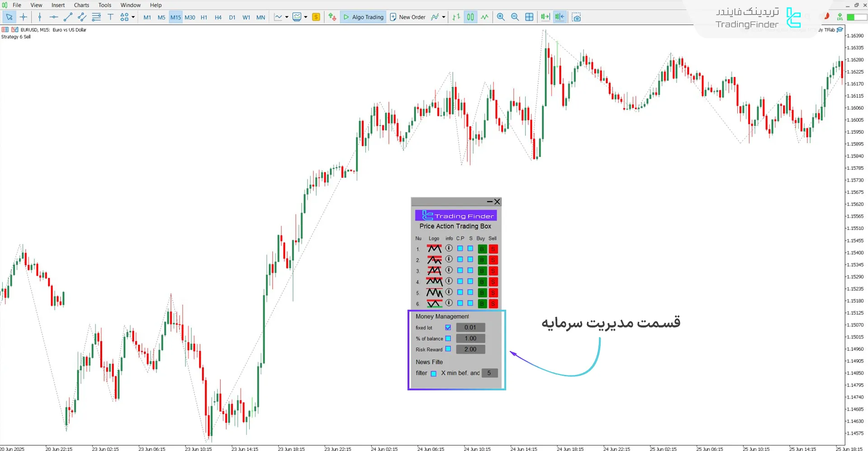Click the green B buy button for strategy 1
868x451 pixels.
pyautogui.click(x=481, y=249)
